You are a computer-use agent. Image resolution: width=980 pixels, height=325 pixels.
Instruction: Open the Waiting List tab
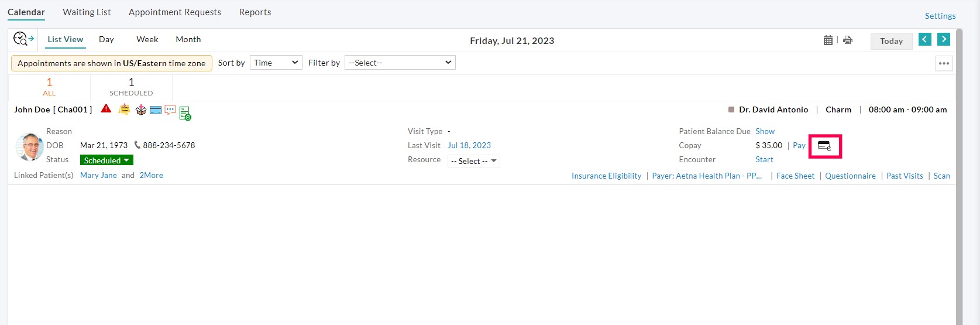click(87, 12)
